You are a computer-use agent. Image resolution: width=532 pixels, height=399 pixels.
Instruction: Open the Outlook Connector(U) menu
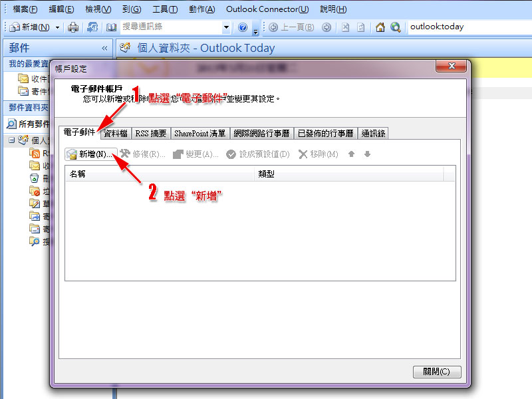coord(267,9)
